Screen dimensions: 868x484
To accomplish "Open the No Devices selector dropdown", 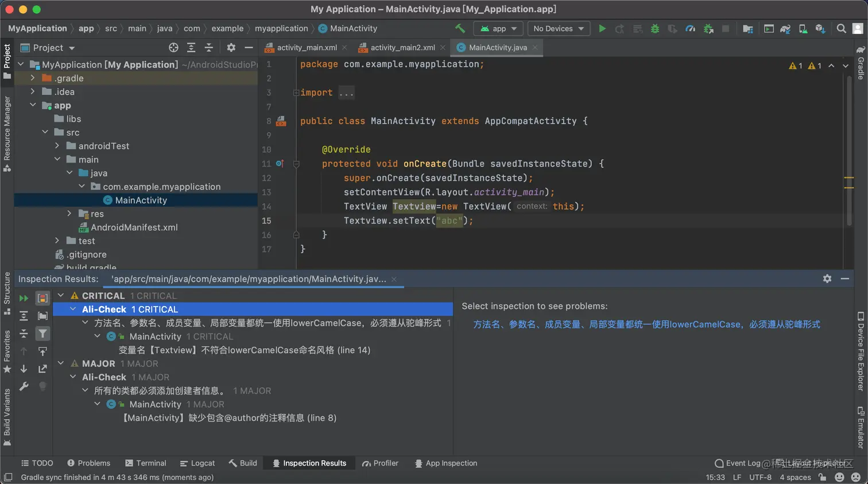I will pos(559,29).
